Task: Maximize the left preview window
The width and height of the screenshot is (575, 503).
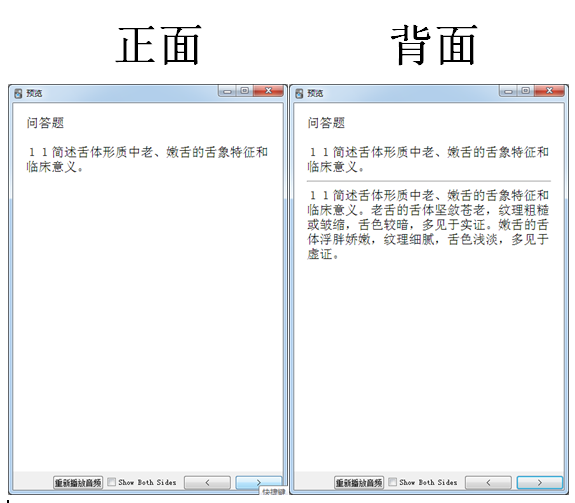Action: 245,91
